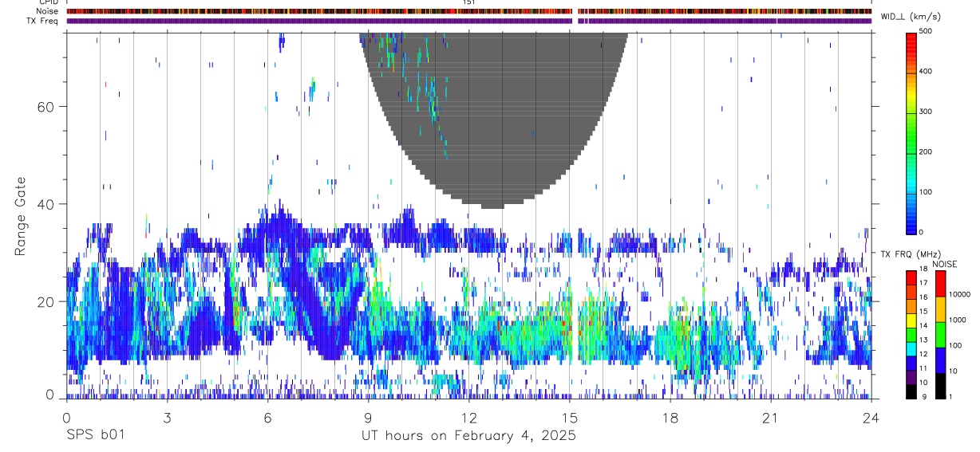Click the 9 tick on the UT hours axis
Viewport: 980px width, 452px height.
pos(368,416)
